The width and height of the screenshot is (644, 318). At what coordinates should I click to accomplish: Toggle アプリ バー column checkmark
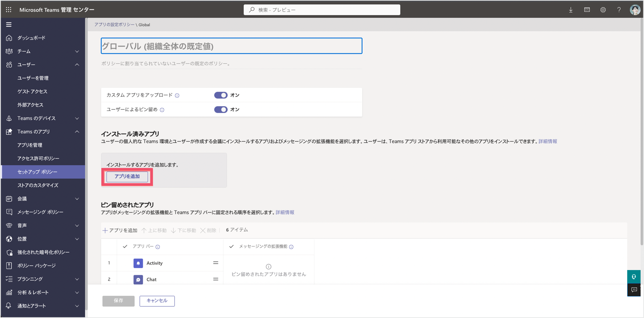[x=125, y=247]
